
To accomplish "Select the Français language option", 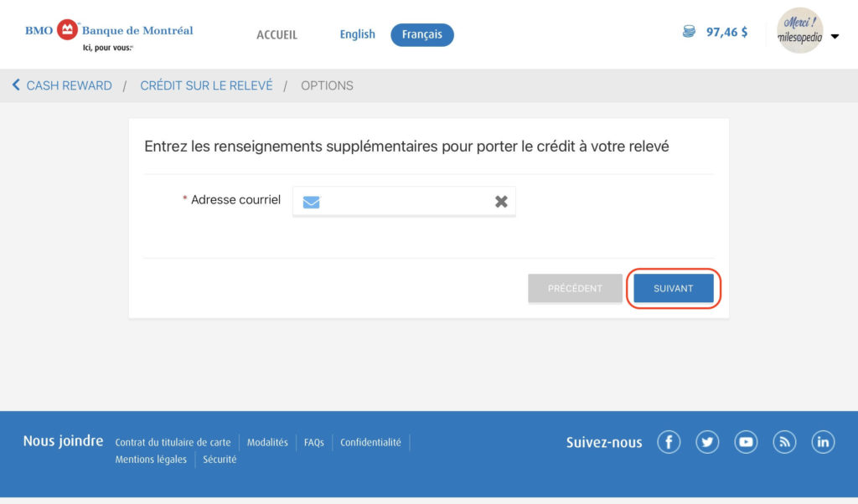I will pyautogui.click(x=422, y=34).
